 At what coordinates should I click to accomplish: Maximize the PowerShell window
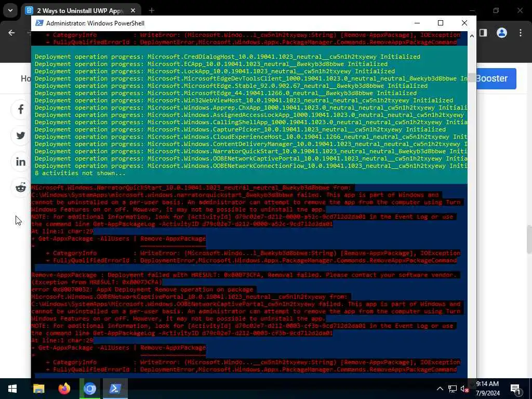(441, 23)
